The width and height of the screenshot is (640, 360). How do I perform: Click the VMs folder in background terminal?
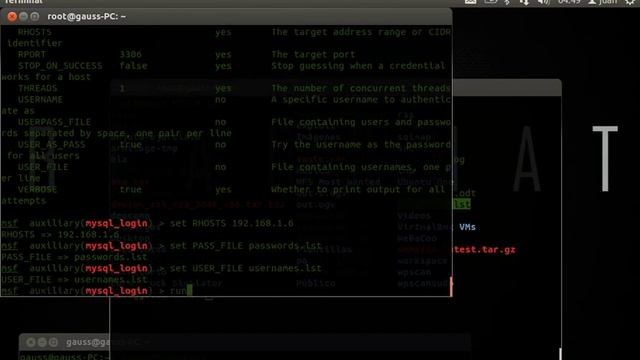pyautogui.click(x=467, y=227)
